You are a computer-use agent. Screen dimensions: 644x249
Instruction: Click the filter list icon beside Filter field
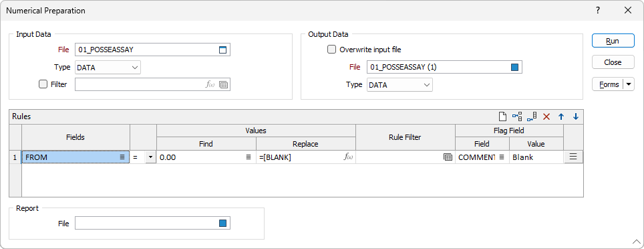coord(223,85)
